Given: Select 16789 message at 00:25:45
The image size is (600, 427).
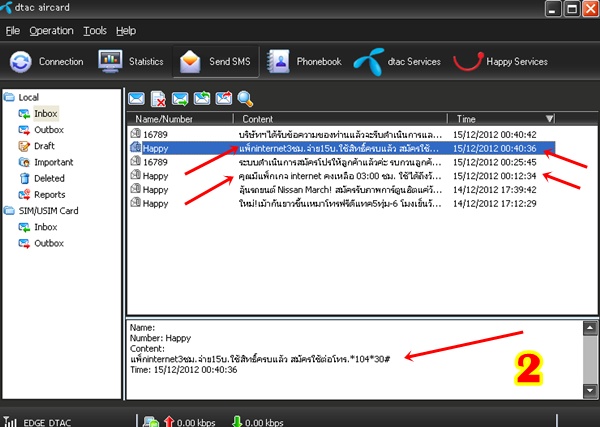Looking at the screenshot, I should coord(341,162).
